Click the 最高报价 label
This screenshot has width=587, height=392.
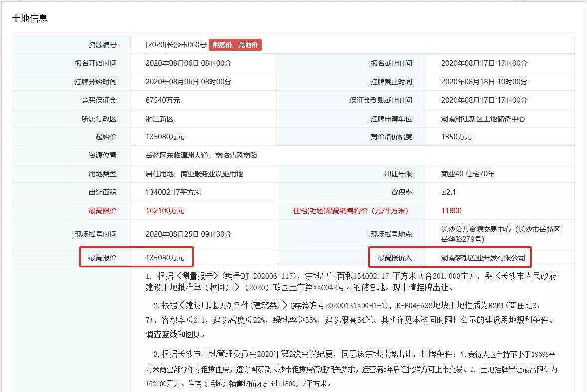tap(103, 258)
